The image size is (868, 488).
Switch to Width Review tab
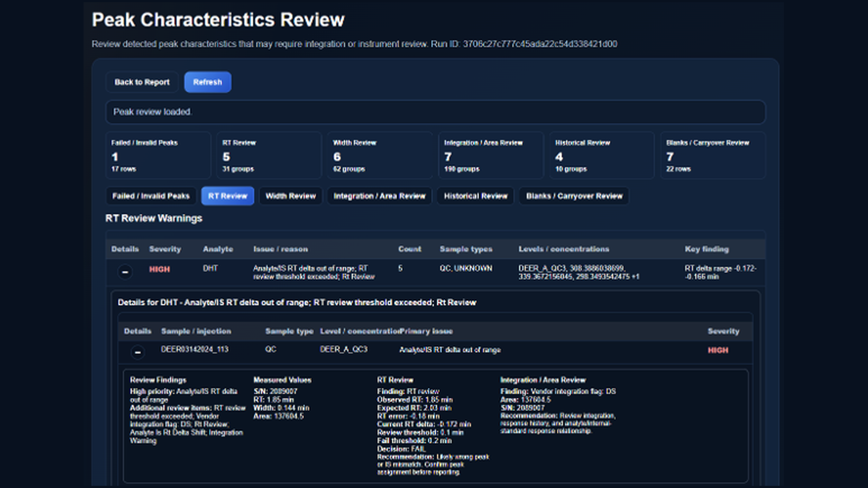pyautogui.click(x=291, y=196)
